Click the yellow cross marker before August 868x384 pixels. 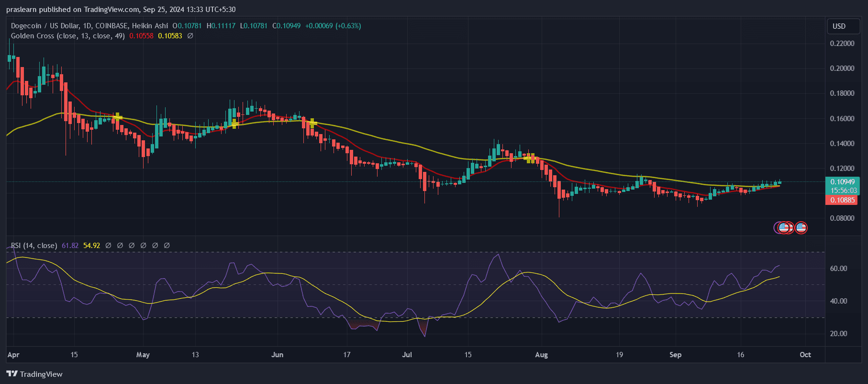tap(530, 158)
